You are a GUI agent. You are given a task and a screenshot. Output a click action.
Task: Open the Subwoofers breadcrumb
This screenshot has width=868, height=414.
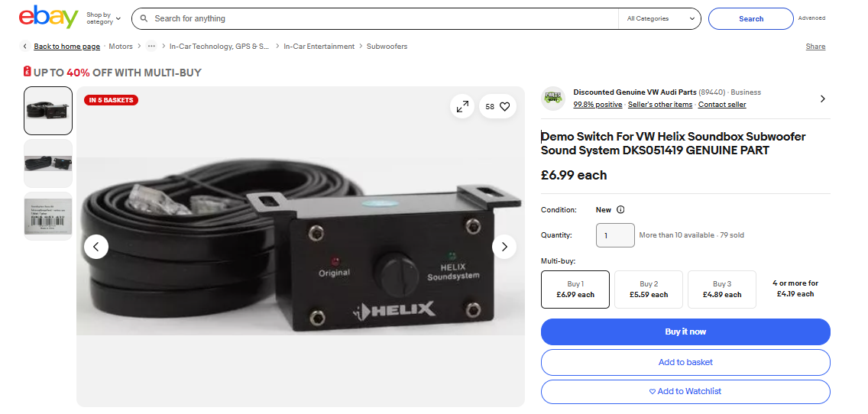click(387, 47)
